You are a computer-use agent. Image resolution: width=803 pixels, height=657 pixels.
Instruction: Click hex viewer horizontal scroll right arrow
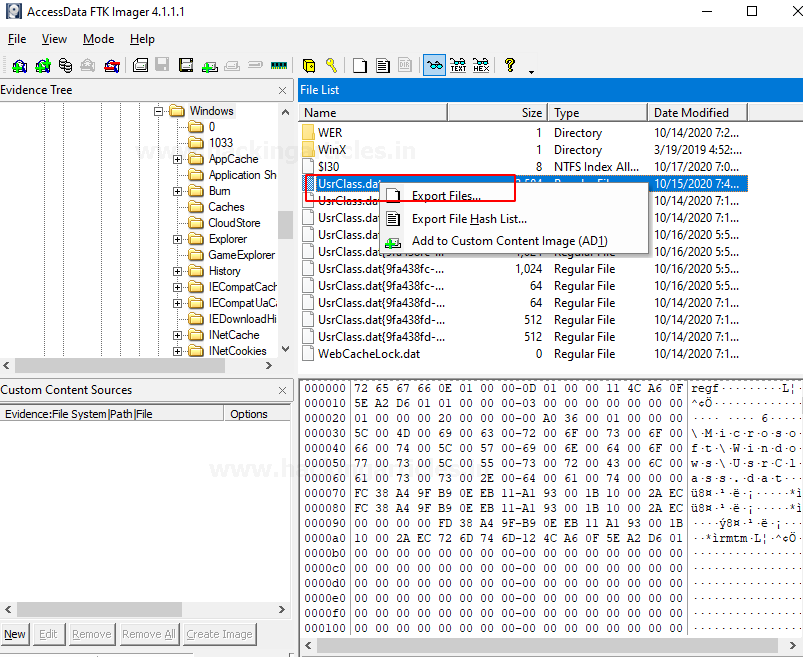tap(793, 645)
